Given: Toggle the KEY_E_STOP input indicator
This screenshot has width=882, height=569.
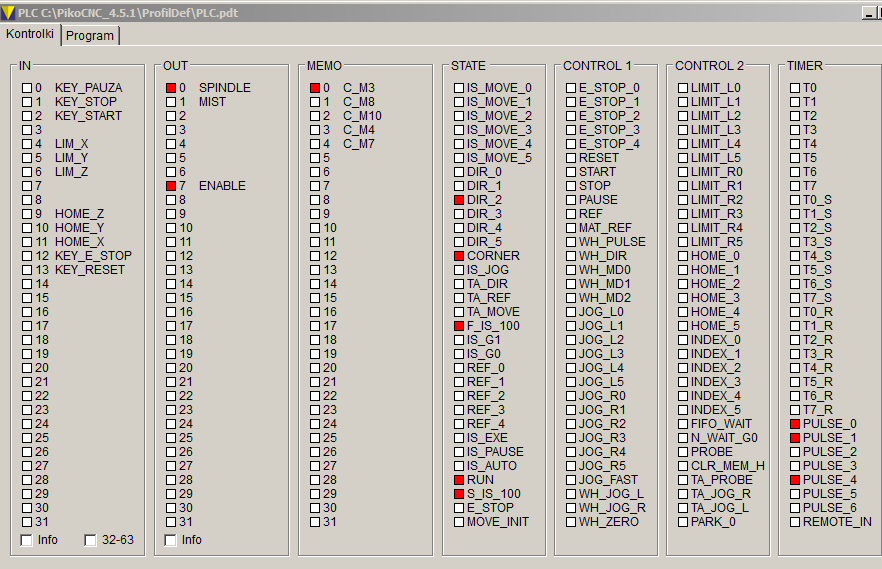Looking at the screenshot, I should coord(27,256).
